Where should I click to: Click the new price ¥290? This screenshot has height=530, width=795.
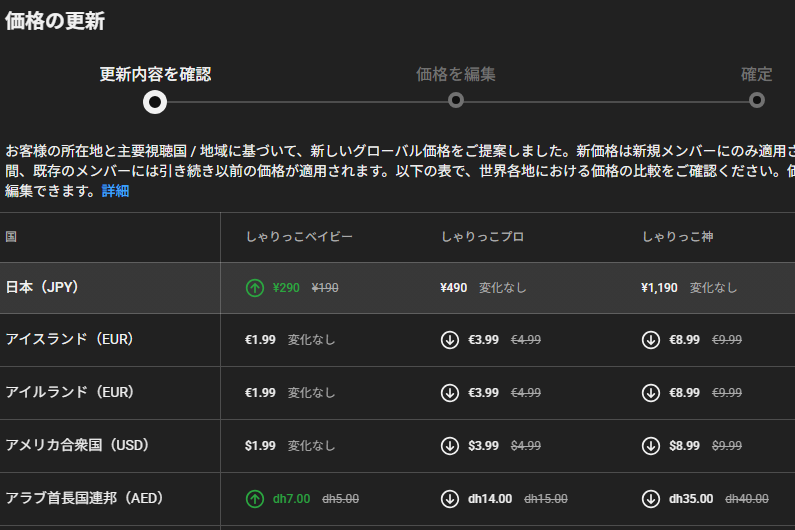286,288
